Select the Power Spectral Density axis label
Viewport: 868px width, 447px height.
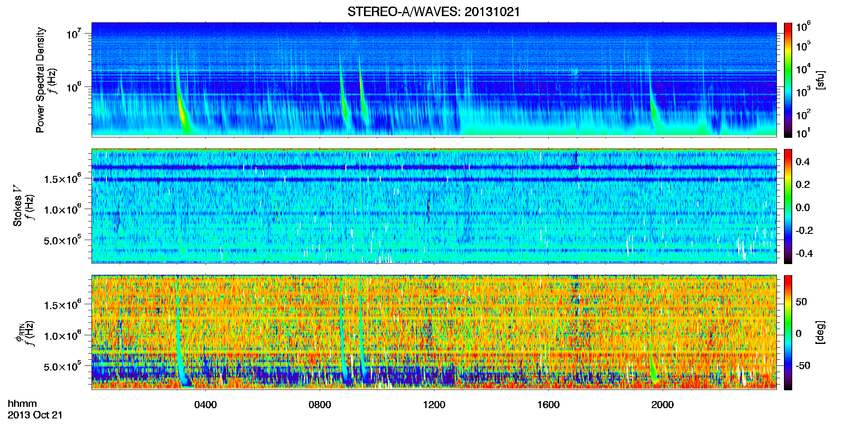tap(40, 80)
